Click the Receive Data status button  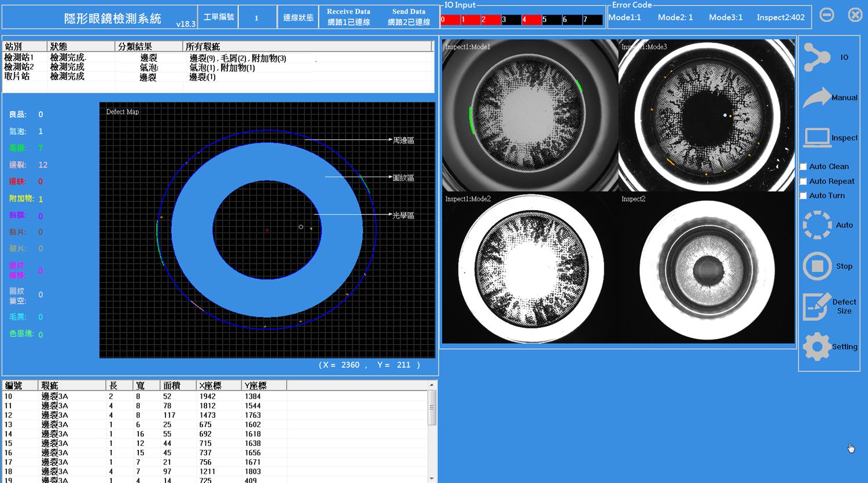[x=348, y=17]
